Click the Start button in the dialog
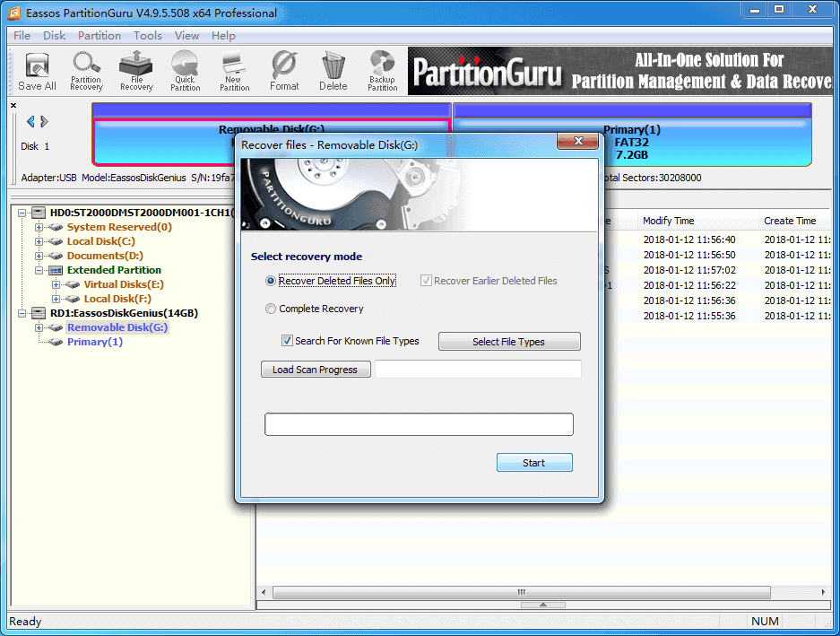Image resolution: width=840 pixels, height=636 pixels. pos(534,463)
